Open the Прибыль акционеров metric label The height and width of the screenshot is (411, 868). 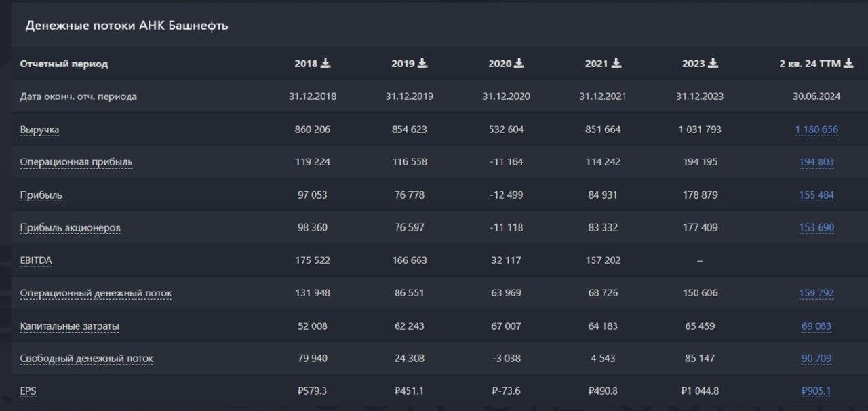pos(70,228)
